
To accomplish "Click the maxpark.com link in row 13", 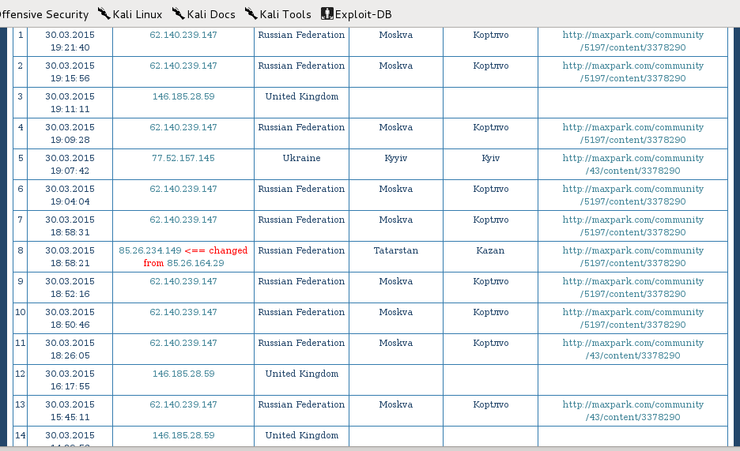I will [632, 411].
